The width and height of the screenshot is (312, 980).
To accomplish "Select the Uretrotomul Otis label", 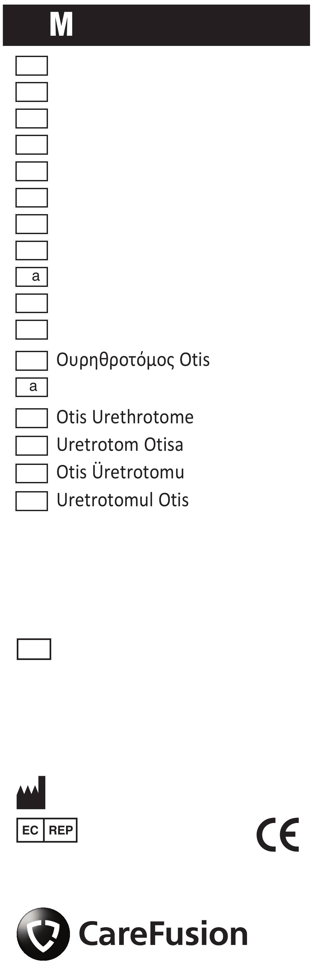I will pyautogui.click(x=123, y=500).
